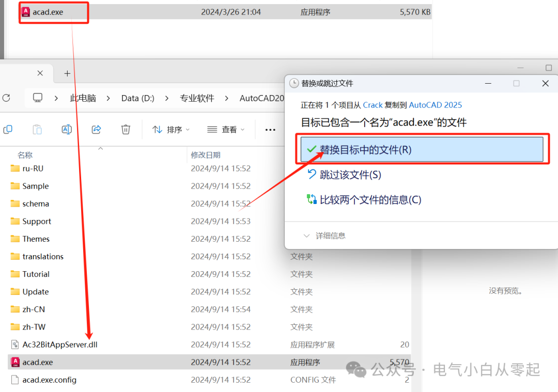Maximize the Explorer window
Viewport: 558px width, 392px height.
pos(548,68)
